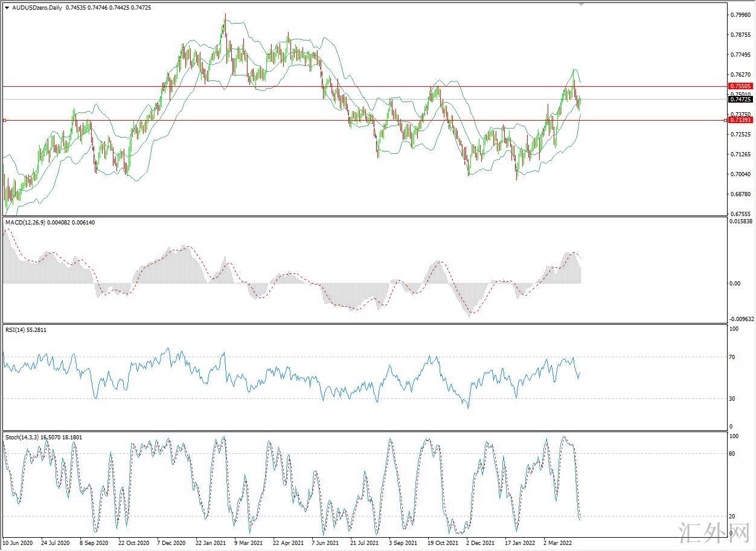Click the black 0.74725 current price label

tap(740, 100)
